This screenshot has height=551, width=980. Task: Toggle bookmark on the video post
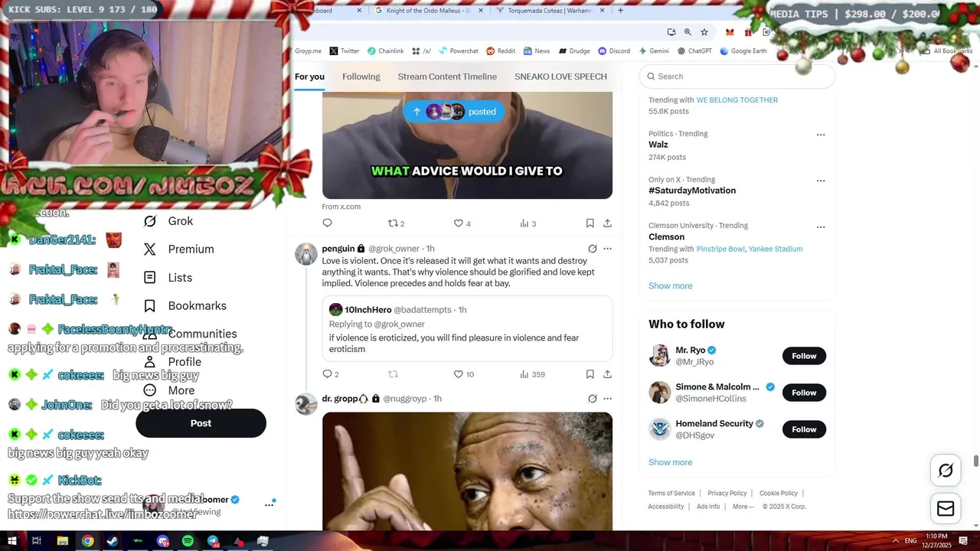pyautogui.click(x=590, y=223)
